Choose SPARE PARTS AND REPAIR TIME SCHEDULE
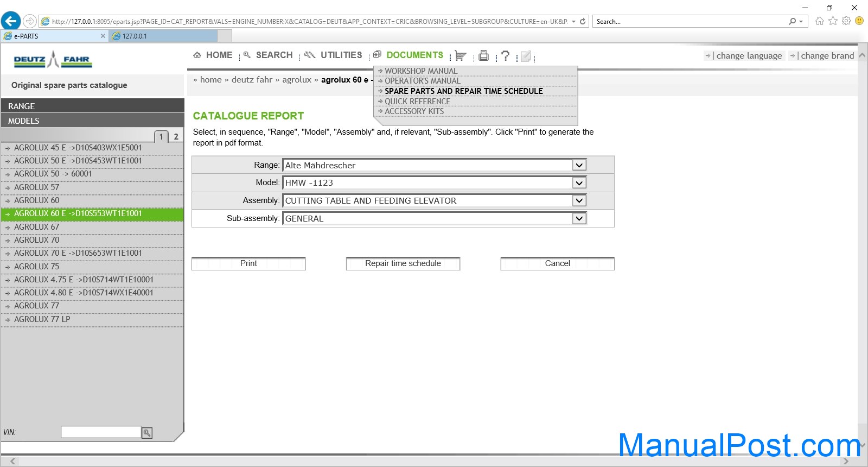The width and height of the screenshot is (868, 467). (x=464, y=91)
